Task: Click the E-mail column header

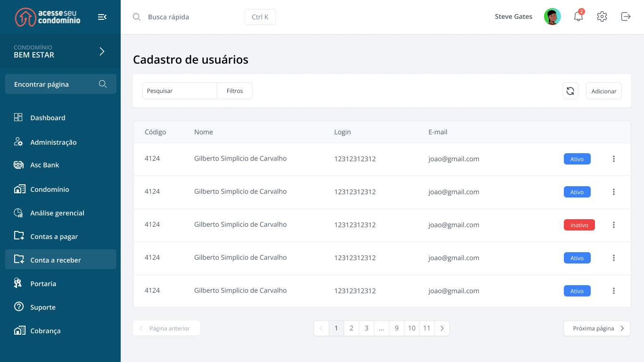Action: point(438,132)
